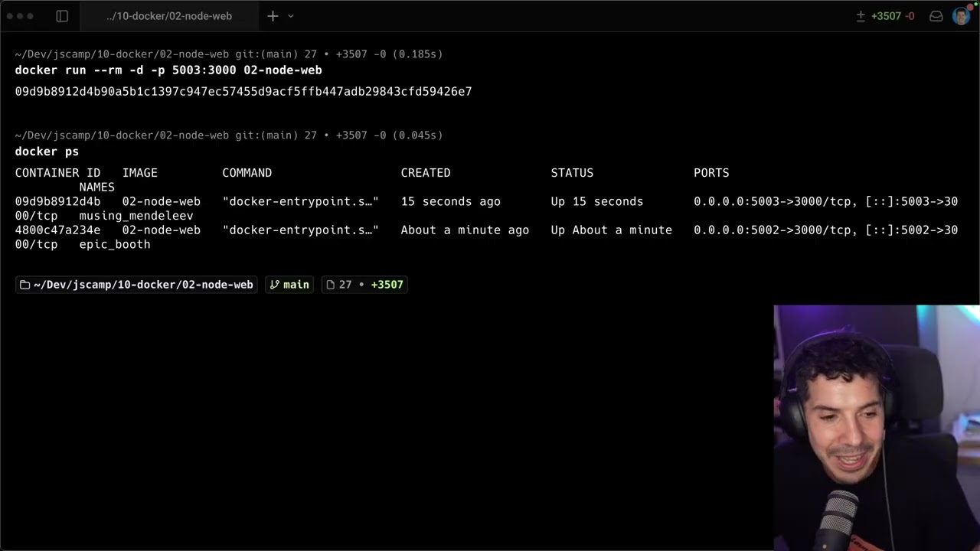Click the prompt line showing (0.185s)

point(229,54)
